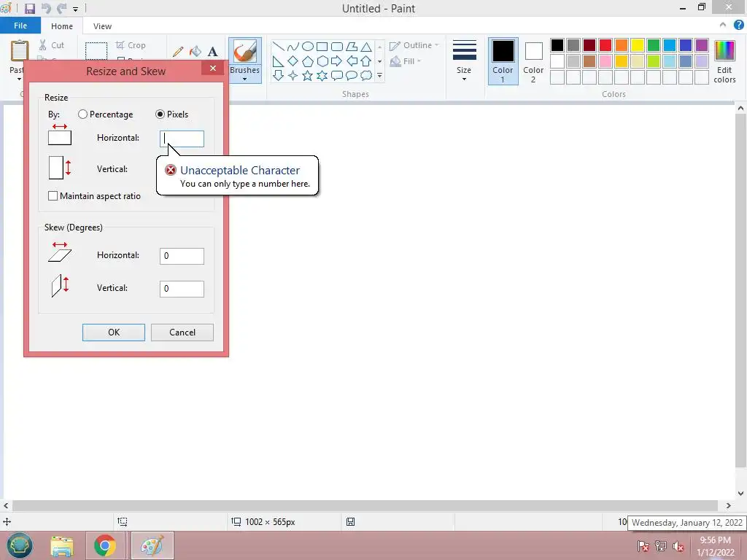Select the Pencil tool
Screen dimensions: 747x560
178,52
